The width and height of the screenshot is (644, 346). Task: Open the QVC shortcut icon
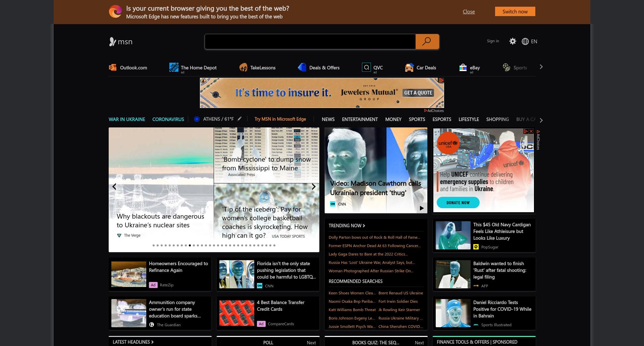coord(366,67)
